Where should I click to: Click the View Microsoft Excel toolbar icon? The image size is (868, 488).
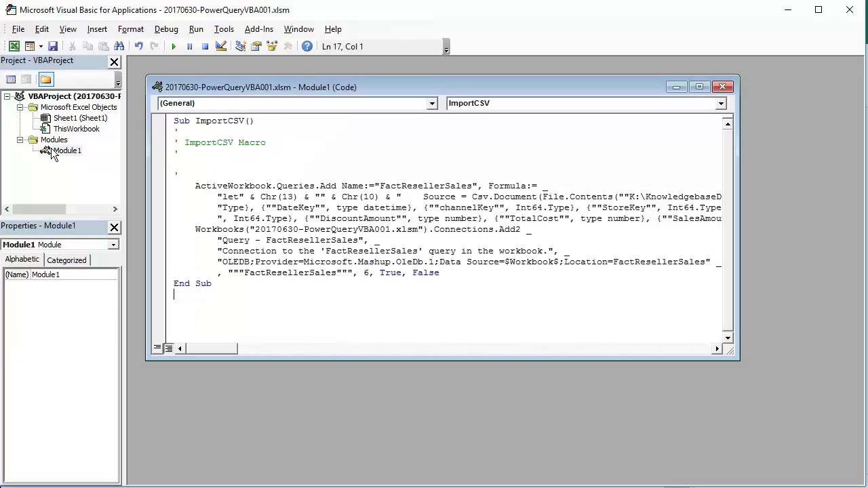[14, 46]
